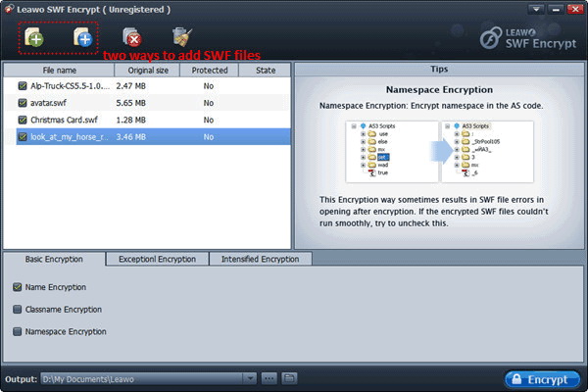The image size is (588, 392).
Task: Close the Leawo SWF Encrypt window
Action: 575,9
